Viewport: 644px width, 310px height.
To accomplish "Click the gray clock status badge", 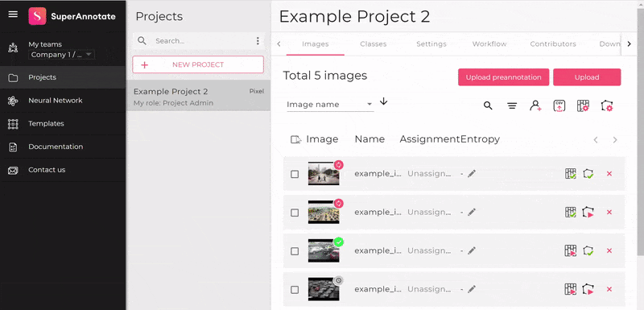I will [338, 280].
